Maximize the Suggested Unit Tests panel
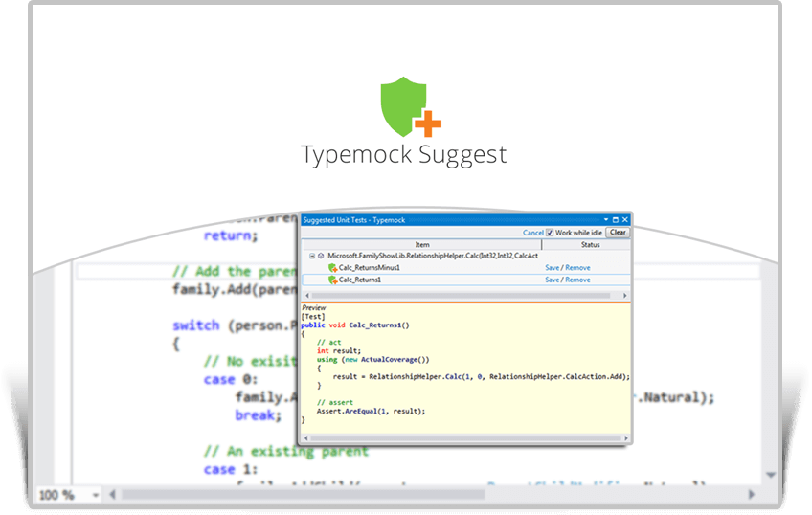This screenshot has height=515, width=812. [x=615, y=219]
